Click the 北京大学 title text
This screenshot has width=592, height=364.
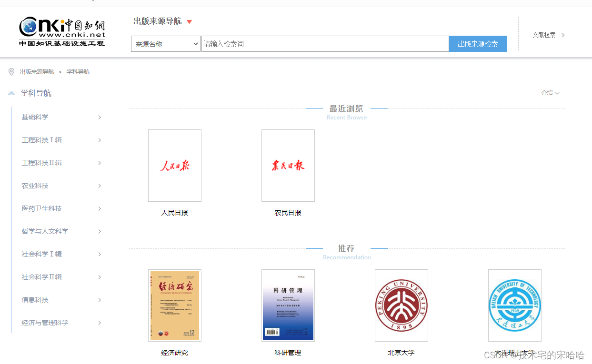401,353
